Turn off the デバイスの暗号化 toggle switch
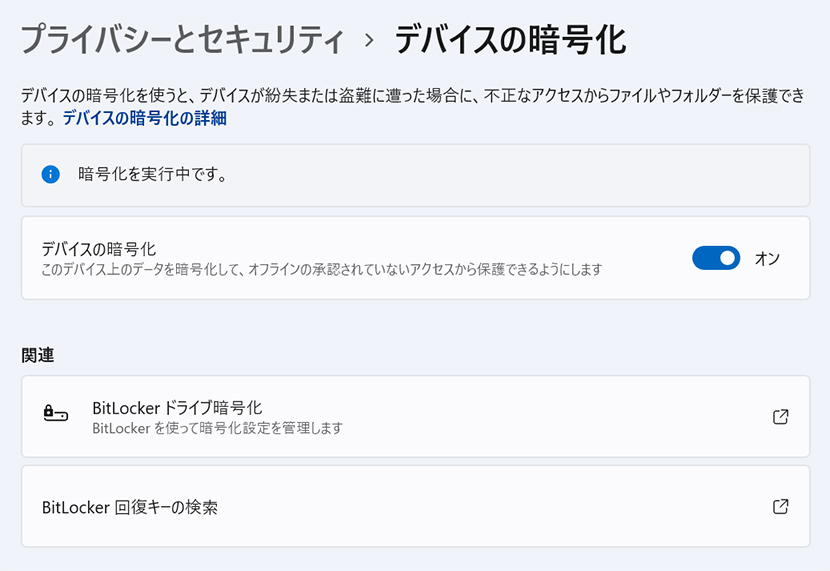The image size is (830, 571). tap(716, 258)
